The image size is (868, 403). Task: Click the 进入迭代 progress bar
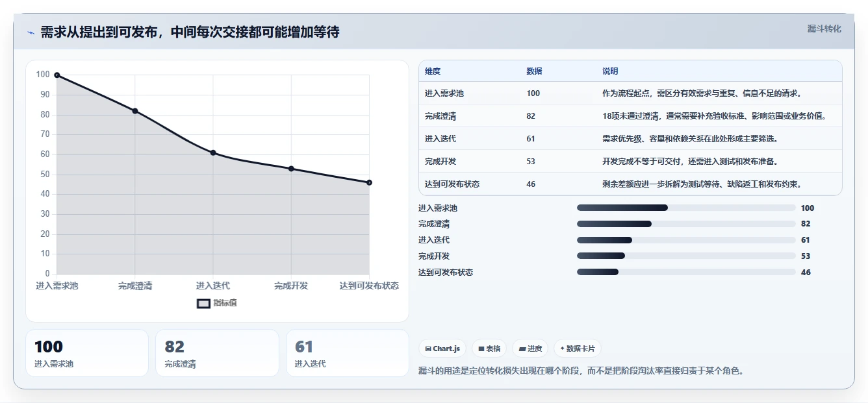pyautogui.click(x=686, y=240)
